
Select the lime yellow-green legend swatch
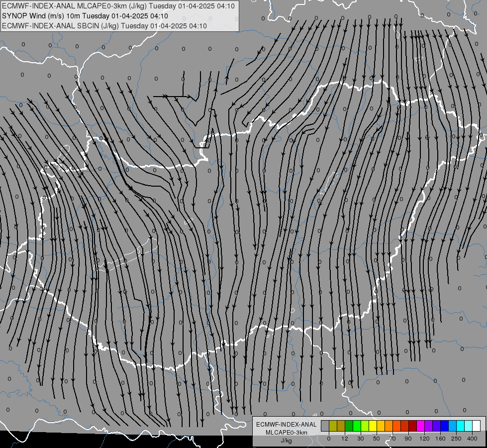(365, 426)
